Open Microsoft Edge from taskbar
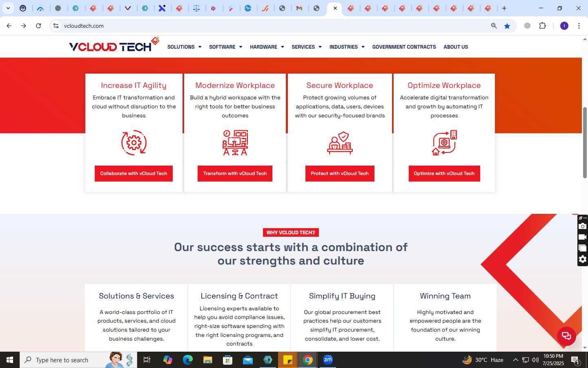Image resolution: width=588 pixels, height=368 pixels. pyautogui.click(x=187, y=360)
